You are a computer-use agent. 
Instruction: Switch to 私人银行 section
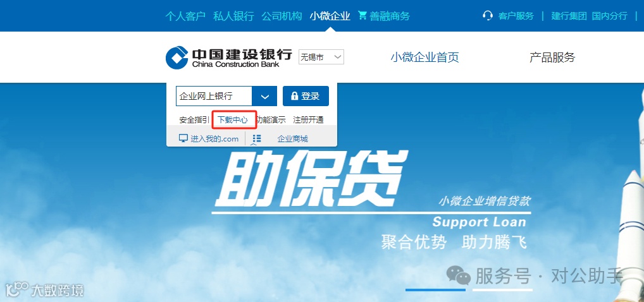(x=233, y=16)
